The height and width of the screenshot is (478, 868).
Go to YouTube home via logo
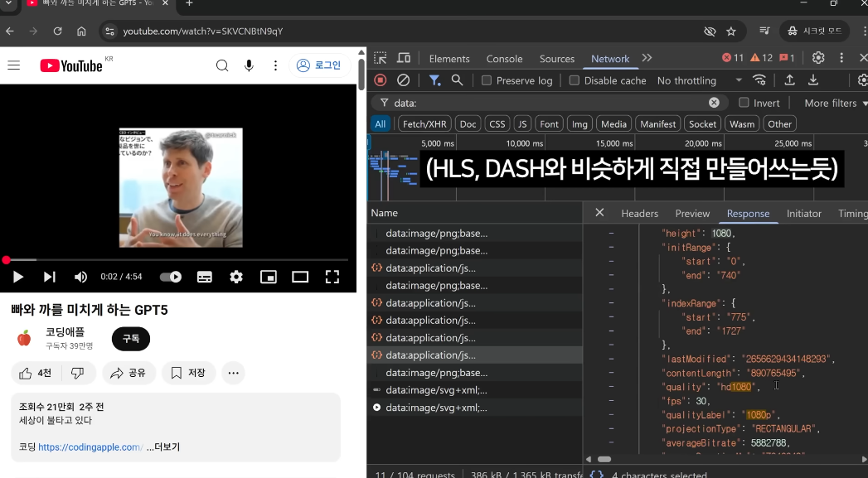(71, 65)
